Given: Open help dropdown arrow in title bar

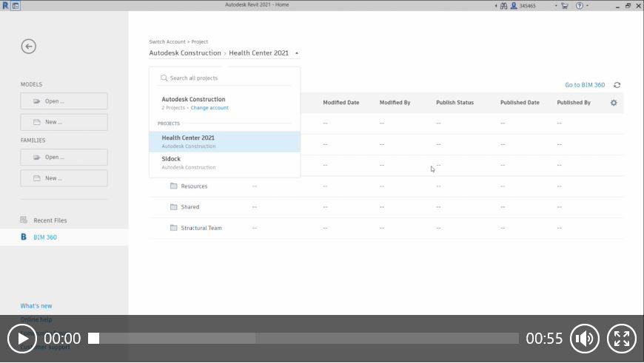Looking at the screenshot, I should (x=587, y=6).
